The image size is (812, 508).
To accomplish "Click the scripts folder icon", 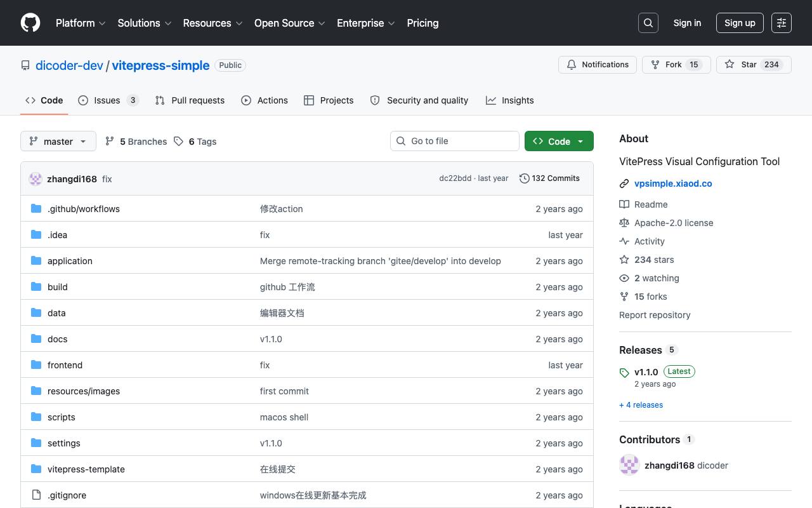I will tap(36, 417).
